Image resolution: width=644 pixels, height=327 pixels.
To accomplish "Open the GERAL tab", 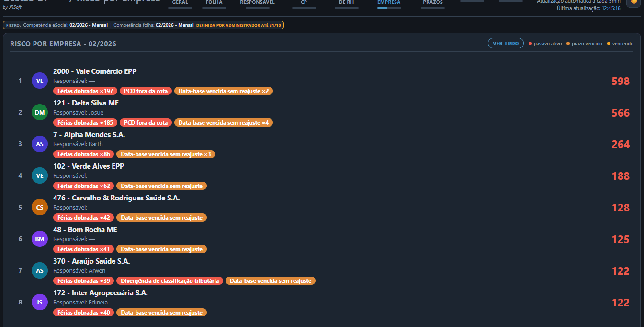I will coord(180,3).
